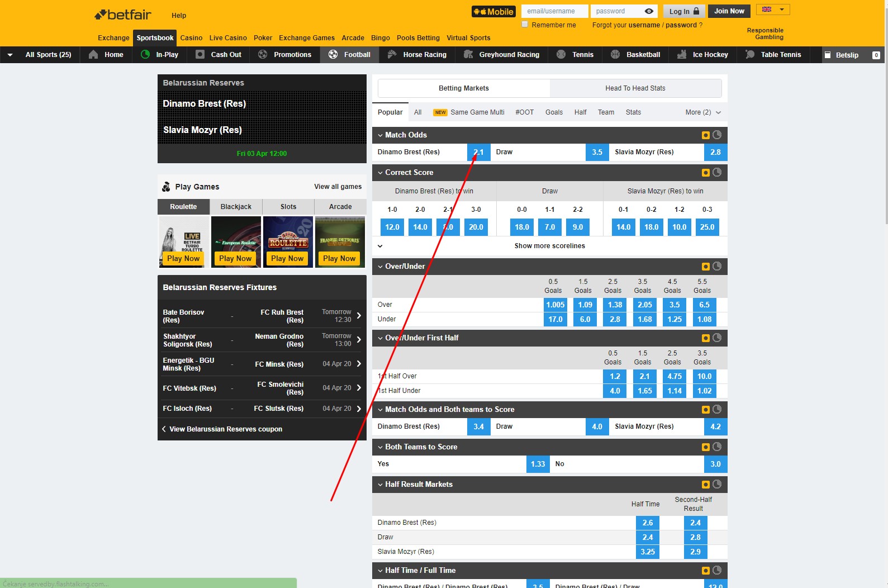Open View Belarussian Reserves coupon link
The image size is (888, 588).
tap(226, 429)
